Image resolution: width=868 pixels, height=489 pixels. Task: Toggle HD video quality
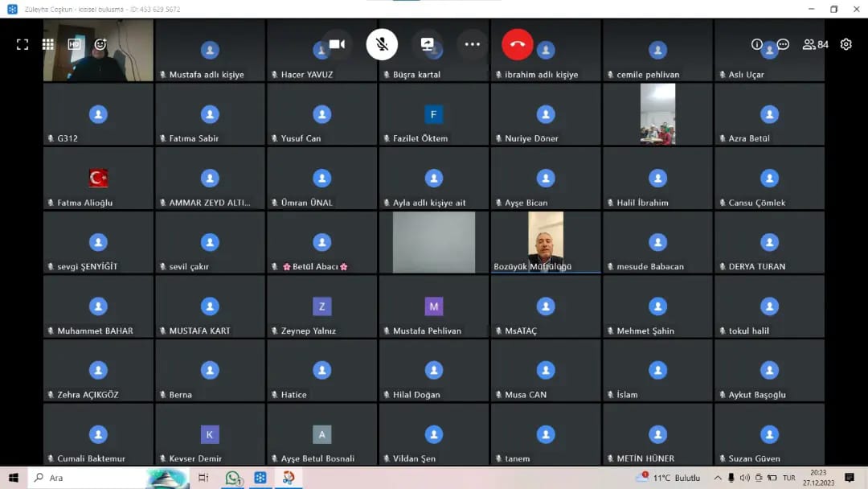point(75,45)
